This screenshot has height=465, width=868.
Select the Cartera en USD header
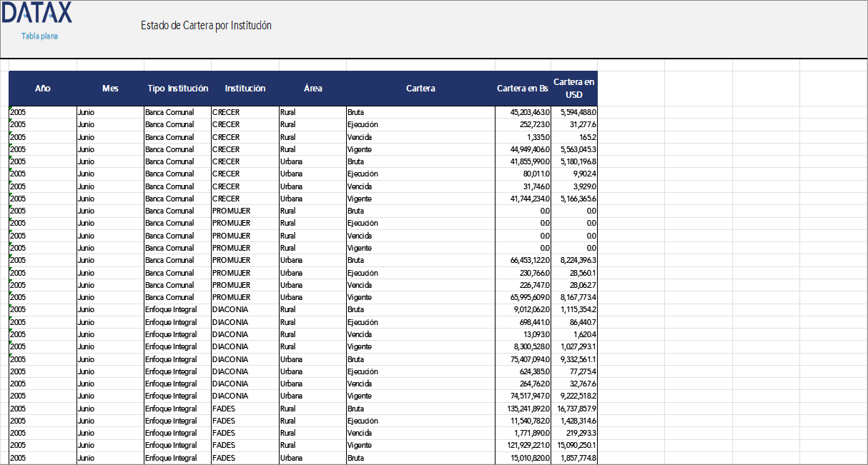(574, 89)
